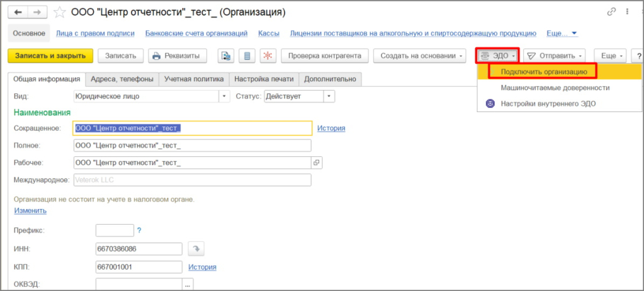Click into the ИНН input field
Image resolution: width=644 pixels, height=291 pixels.
click(x=139, y=249)
